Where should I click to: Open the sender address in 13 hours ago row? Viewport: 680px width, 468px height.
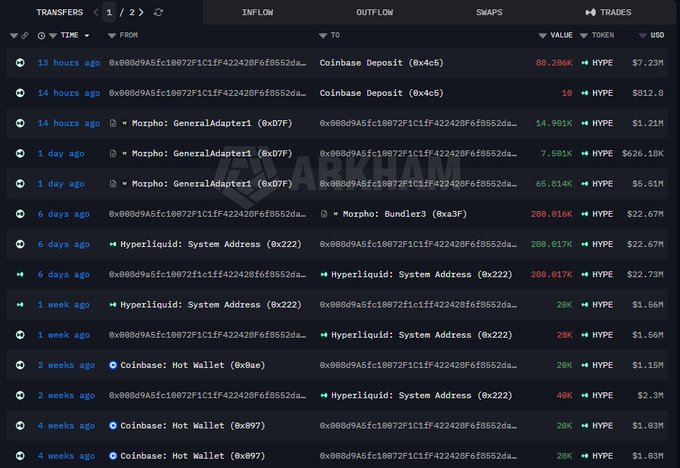coord(207,63)
